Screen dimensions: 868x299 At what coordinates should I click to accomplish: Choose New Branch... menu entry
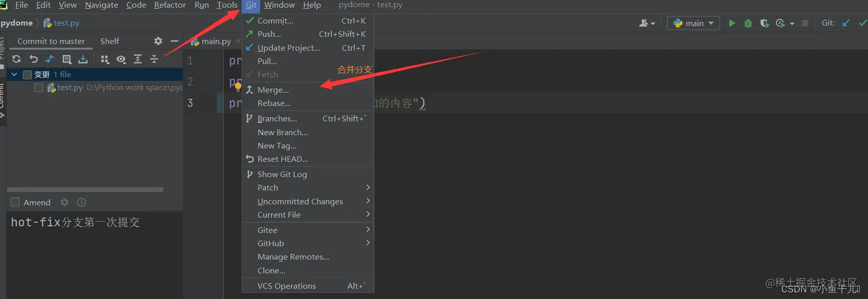(x=308, y=132)
